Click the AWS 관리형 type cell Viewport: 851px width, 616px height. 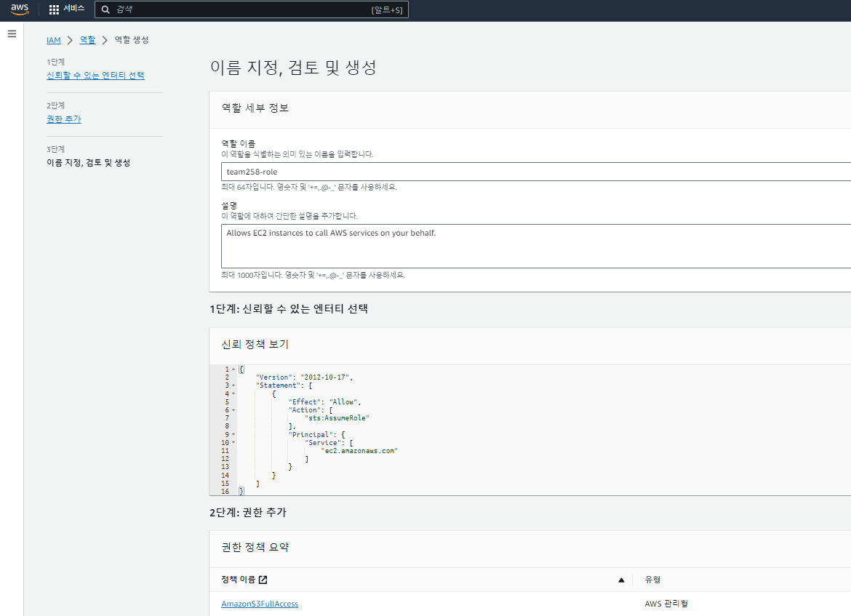point(666,604)
